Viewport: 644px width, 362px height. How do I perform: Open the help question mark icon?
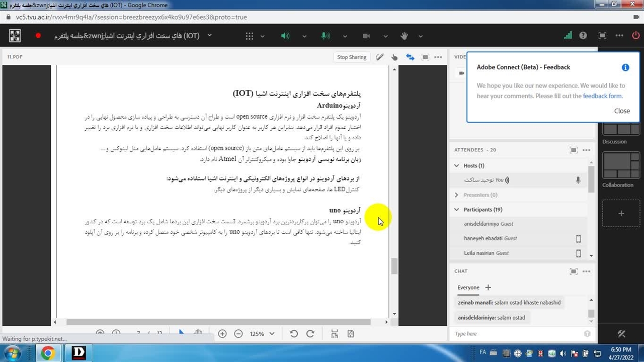coord(583,36)
